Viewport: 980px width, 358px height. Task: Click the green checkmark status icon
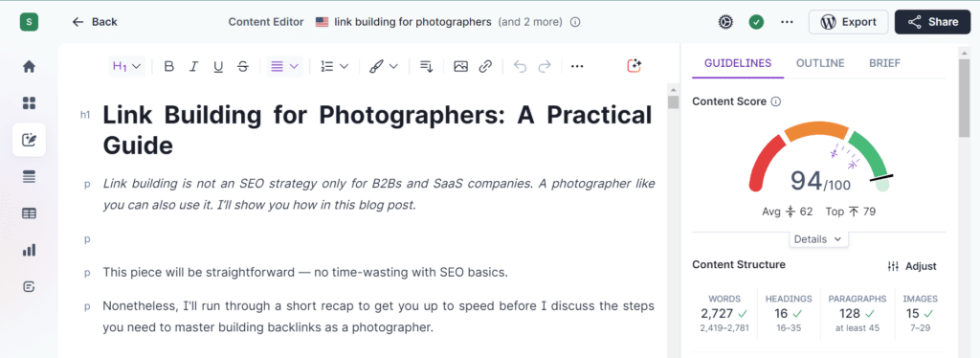(756, 22)
